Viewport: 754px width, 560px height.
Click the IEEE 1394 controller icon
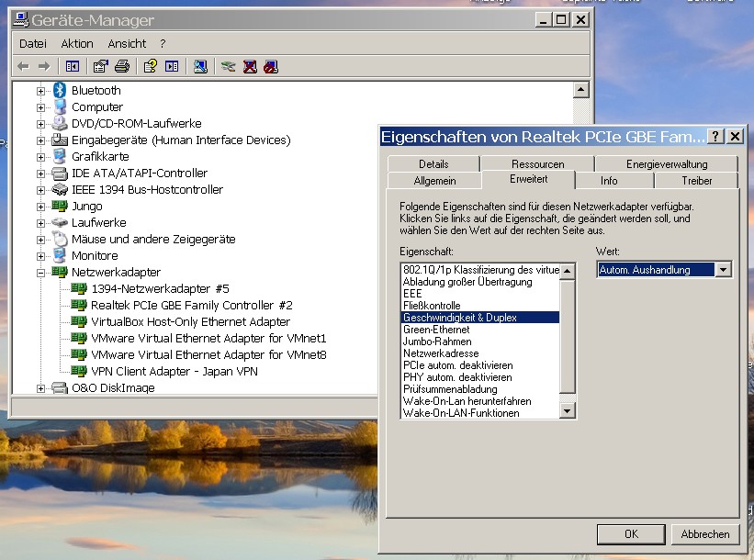[60, 189]
